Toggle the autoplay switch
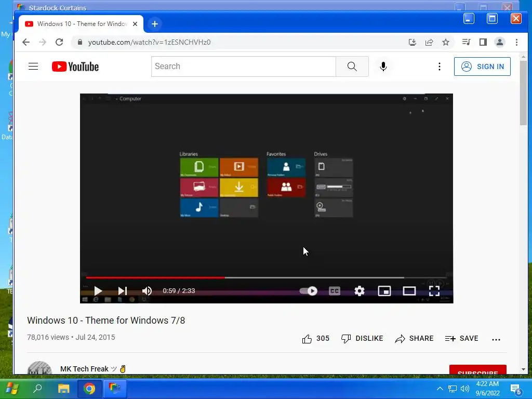This screenshot has height=399, width=532. pyautogui.click(x=309, y=291)
